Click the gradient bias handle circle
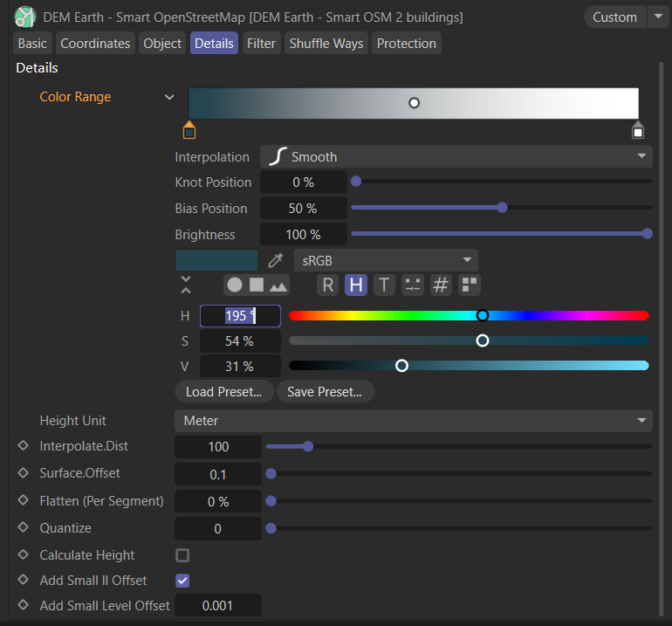Viewport: 672px width, 626px height. point(414,103)
